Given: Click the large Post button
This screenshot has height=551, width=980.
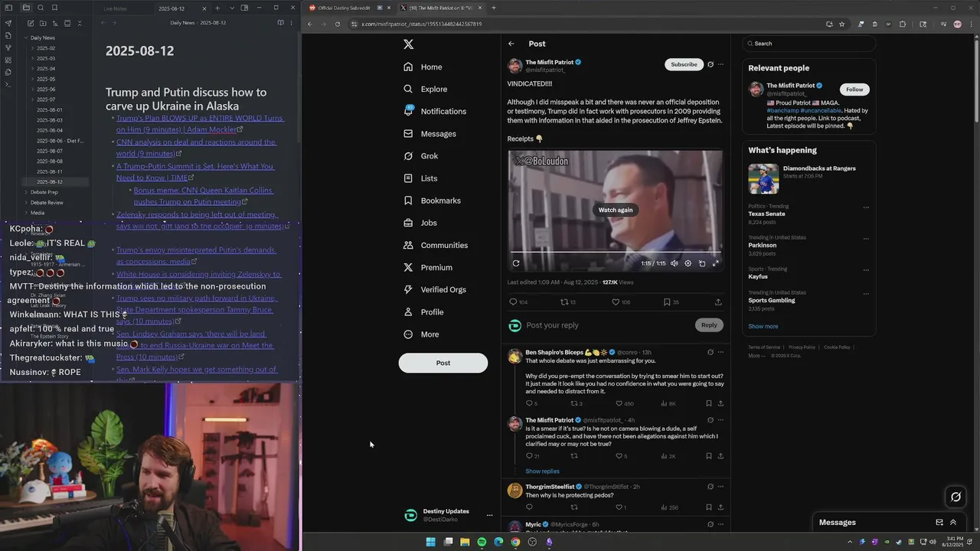Looking at the screenshot, I should 443,363.
